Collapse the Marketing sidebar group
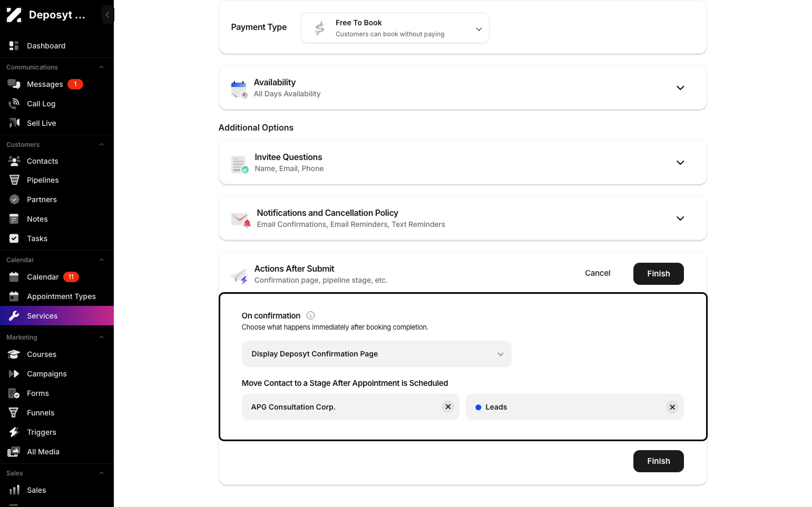This screenshot has width=812, height=507. pos(102,337)
